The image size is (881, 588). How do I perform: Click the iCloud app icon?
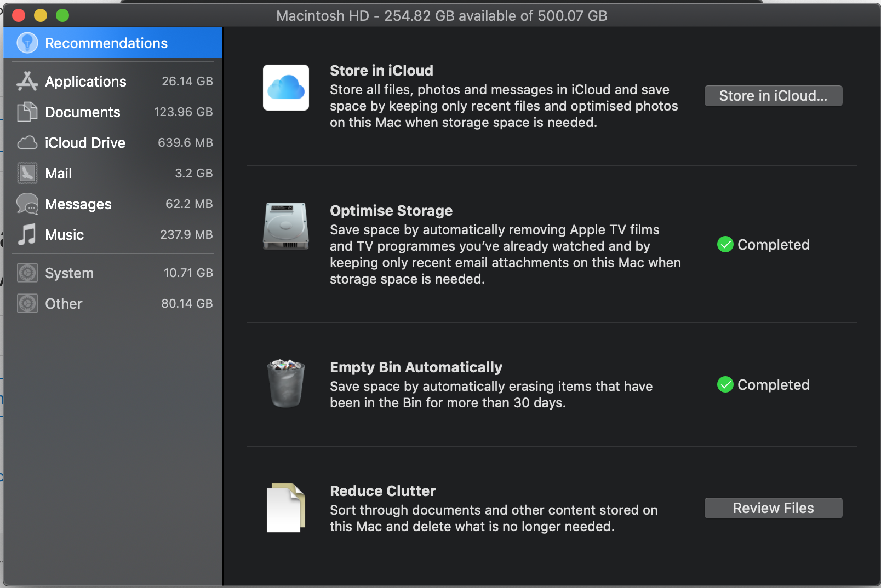tap(285, 88)
